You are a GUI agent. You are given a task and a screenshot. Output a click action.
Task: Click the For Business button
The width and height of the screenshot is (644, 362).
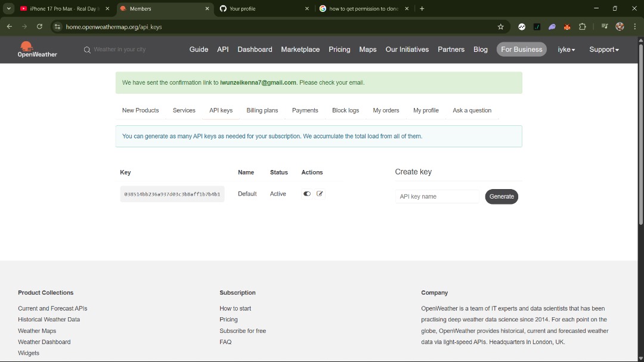pyautogui.click(x=522, y=49)
